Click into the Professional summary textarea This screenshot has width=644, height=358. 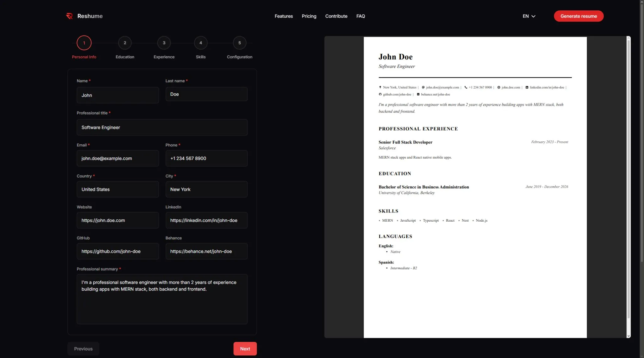[x=162, y=299]
